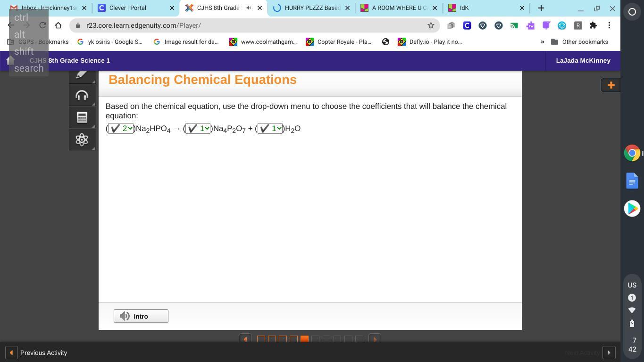Open the Na2HPO4 coefficient dropdown
This screenshot has width=644, height=362.
click(x=121, y=129)
